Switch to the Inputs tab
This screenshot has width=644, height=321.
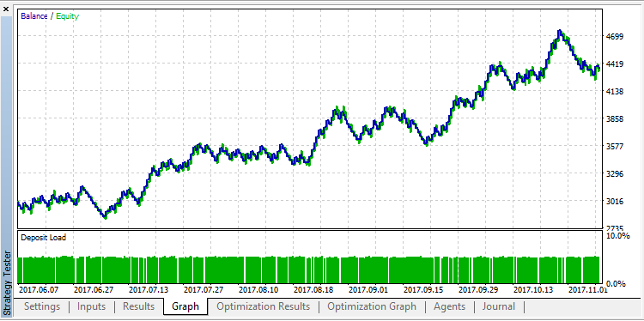point(91,306)
